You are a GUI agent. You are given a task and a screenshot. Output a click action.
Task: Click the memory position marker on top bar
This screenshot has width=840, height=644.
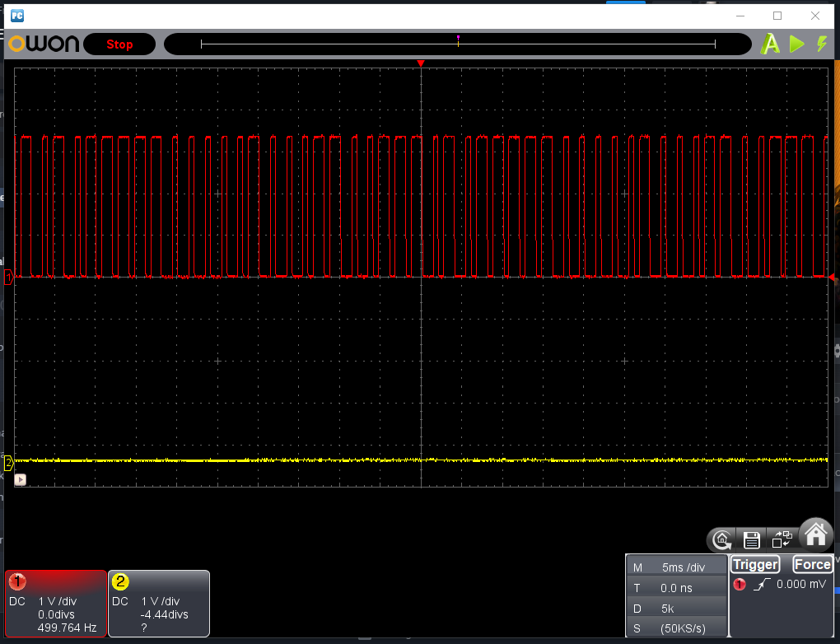(458, 40)
